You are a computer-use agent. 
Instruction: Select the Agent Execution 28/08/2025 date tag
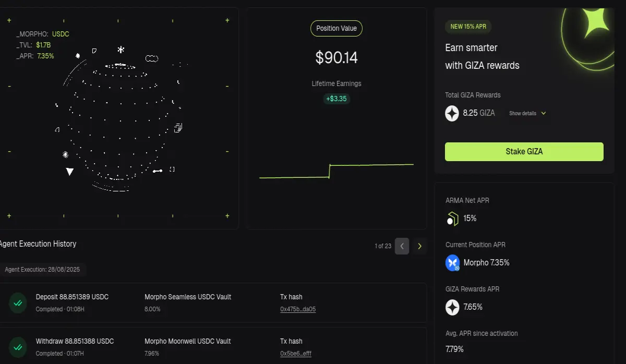(43, 270)
